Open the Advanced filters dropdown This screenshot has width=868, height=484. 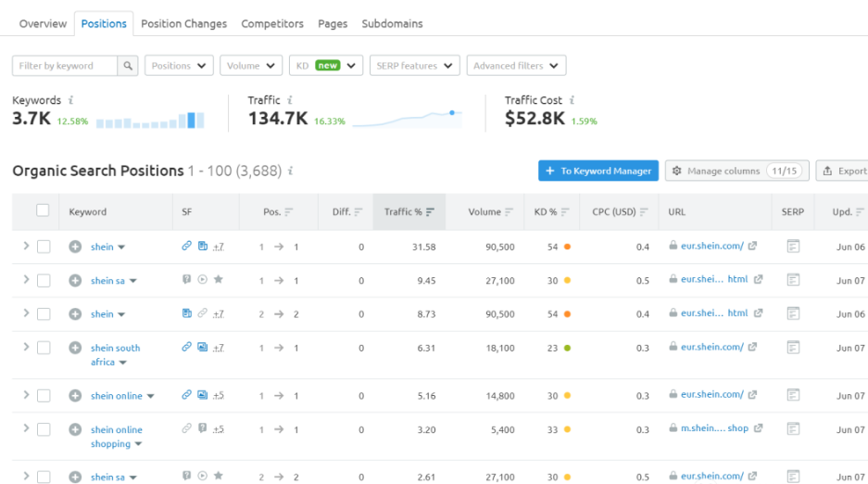pyautogui.click(x=516, y=66)
